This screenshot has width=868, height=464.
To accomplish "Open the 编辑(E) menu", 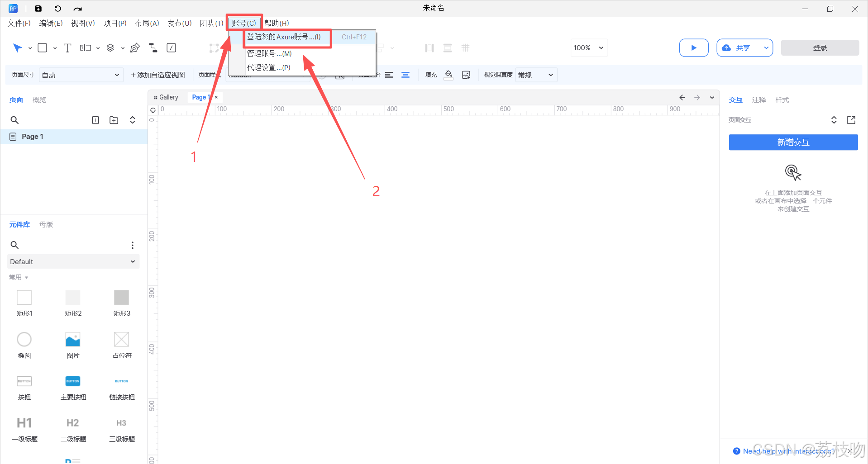I will [51, 23].
